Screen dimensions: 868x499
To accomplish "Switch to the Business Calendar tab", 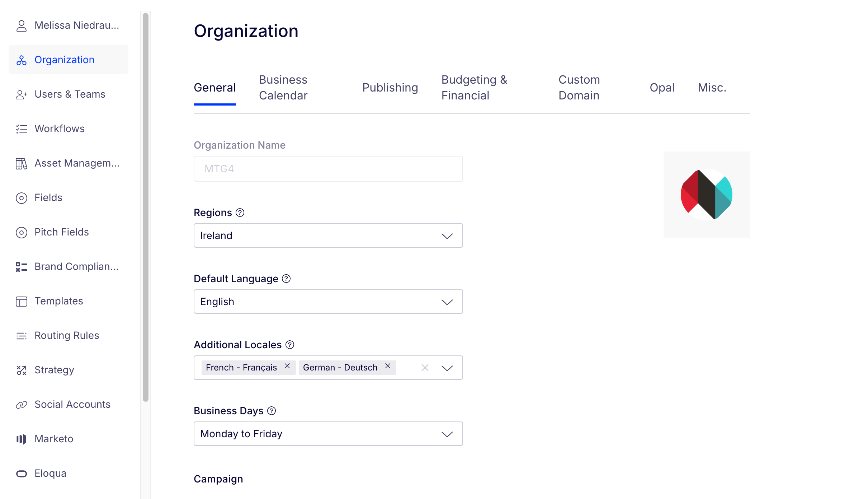I will (283, 88).
